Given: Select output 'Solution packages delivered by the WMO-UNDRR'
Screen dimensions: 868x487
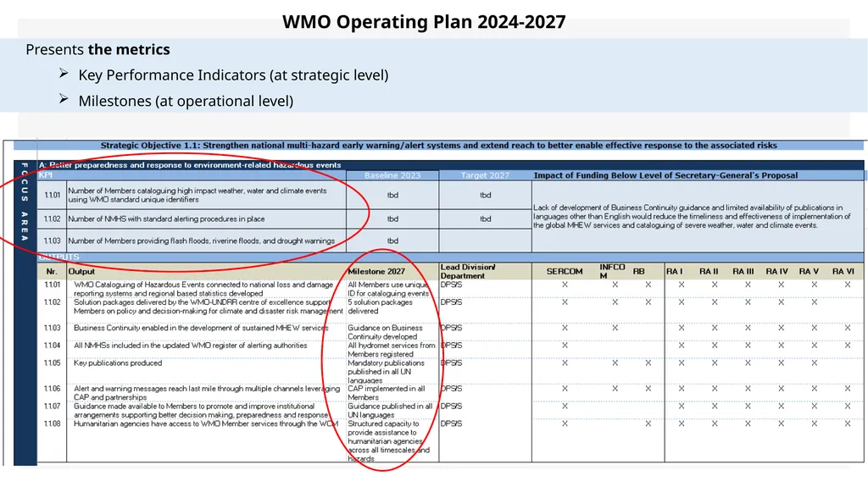Looking at the screenshot, I should click(x=209, y=307).
